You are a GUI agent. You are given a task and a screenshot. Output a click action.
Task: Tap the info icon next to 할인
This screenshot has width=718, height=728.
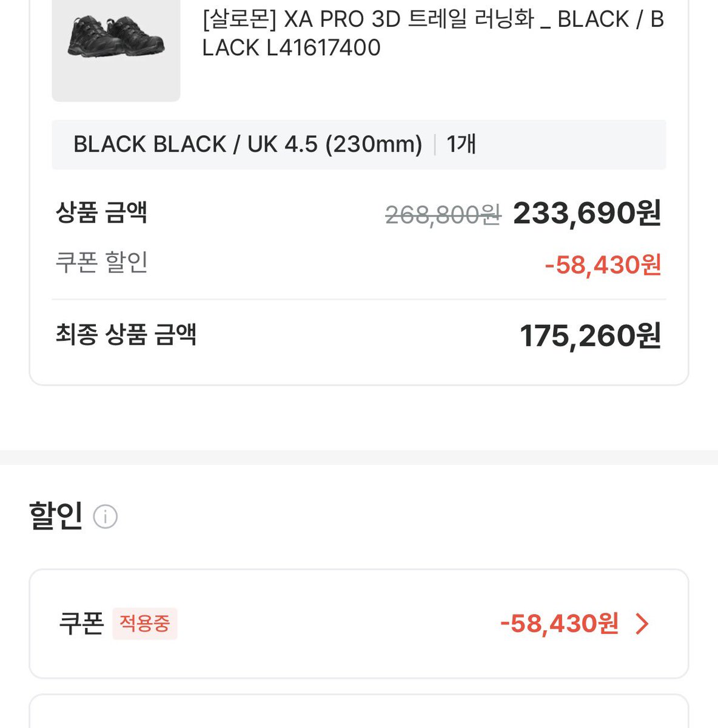(x=106, y=517)
